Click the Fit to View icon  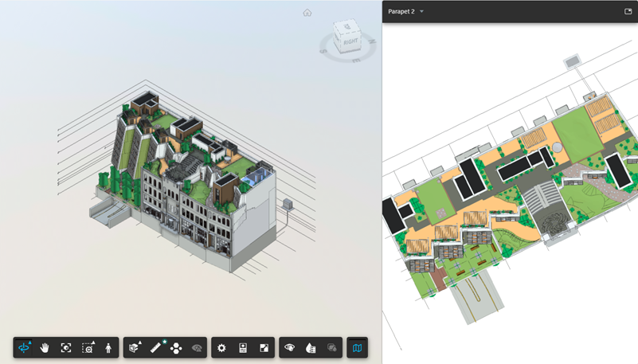tap(66, 348)
